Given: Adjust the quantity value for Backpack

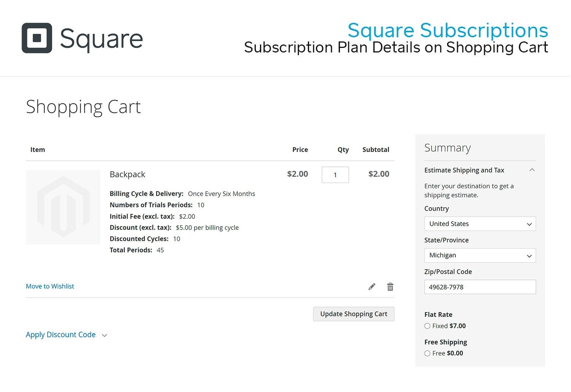Looking at the screenshot, I should tap(335, 175).
